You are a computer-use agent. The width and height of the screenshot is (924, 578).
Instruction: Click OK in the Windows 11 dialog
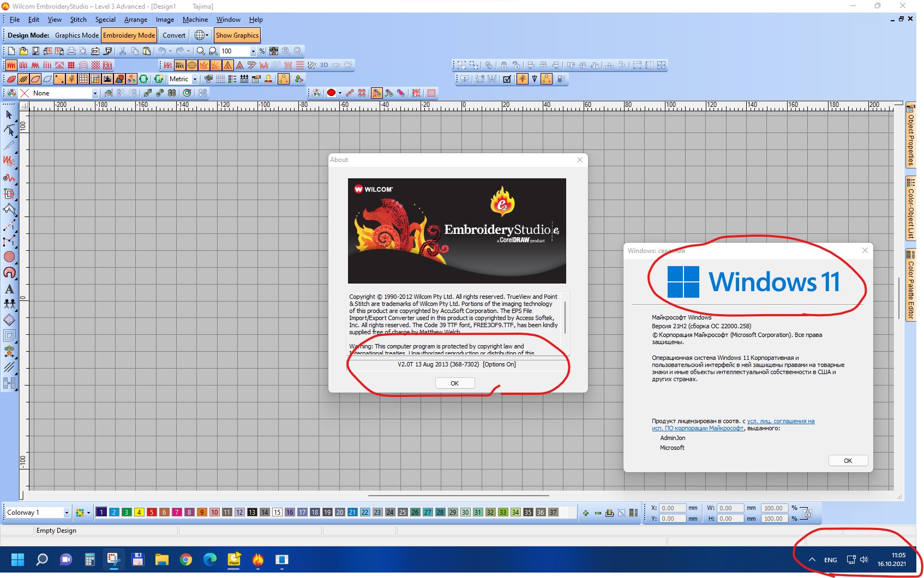click(x=848, y=461)
